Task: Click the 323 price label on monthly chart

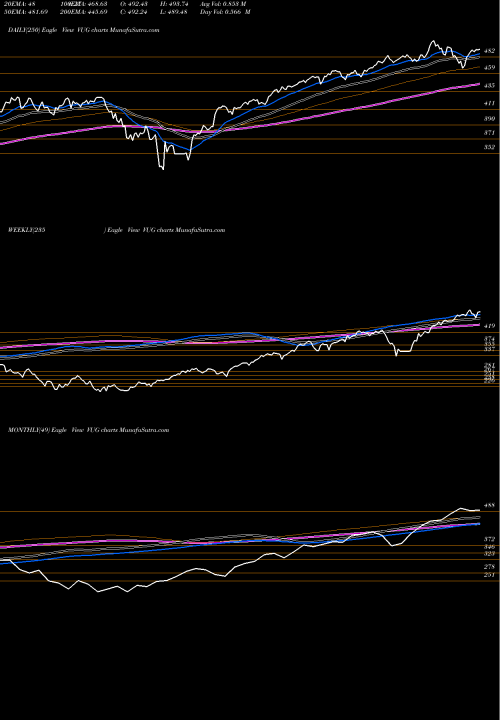Action: [x=489, y=554]
